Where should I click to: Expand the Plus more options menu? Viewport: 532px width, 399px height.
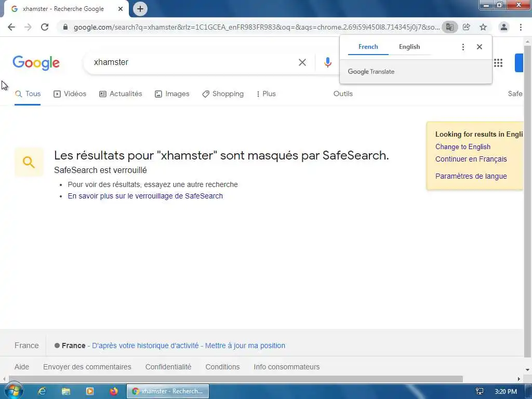[266, 94]
